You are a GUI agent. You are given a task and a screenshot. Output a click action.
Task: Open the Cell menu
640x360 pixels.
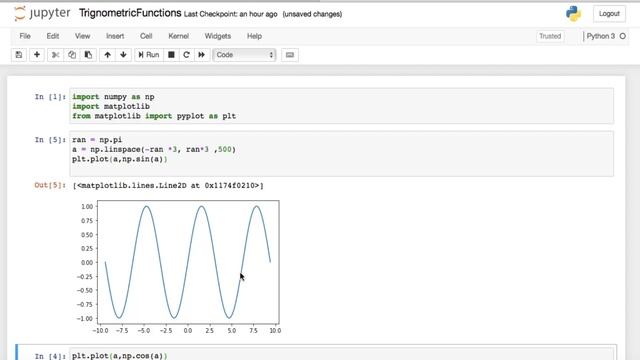tap(146, 36)
